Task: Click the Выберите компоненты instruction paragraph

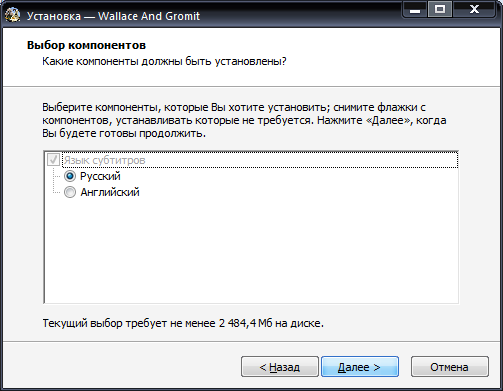Action: point(244,120)
